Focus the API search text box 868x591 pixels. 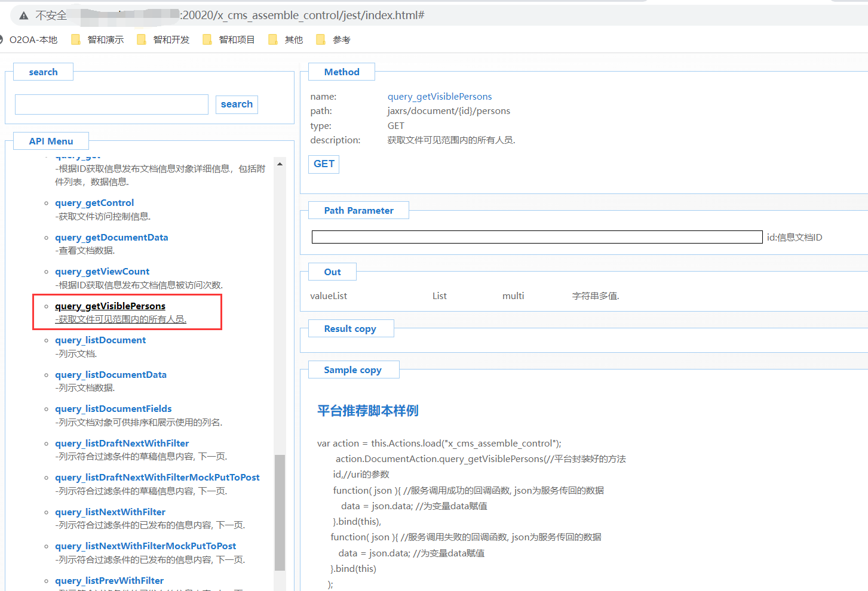point(112,104)
